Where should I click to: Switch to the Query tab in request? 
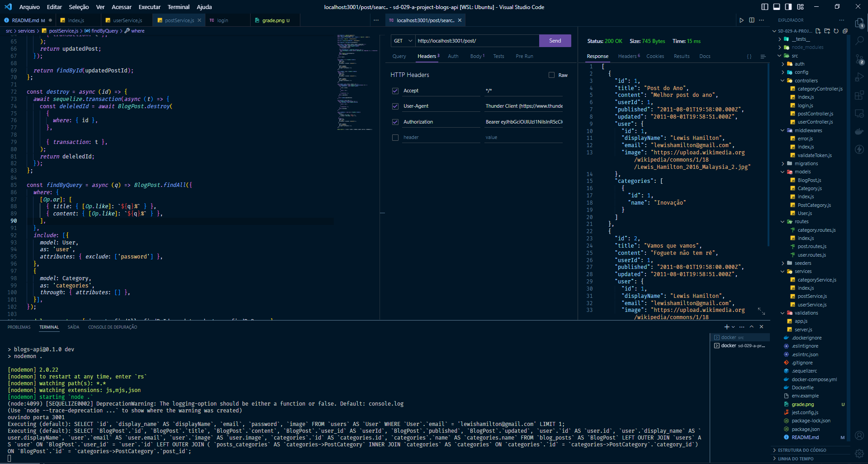click(399, 56)
